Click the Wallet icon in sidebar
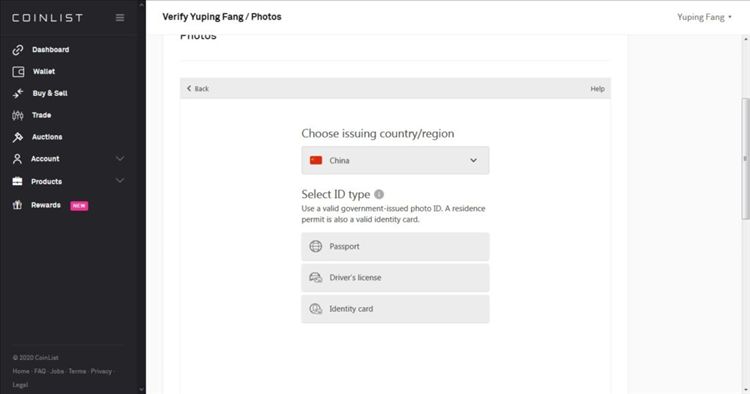This screenshot has height=394, width=750. [x=18, y=72]
